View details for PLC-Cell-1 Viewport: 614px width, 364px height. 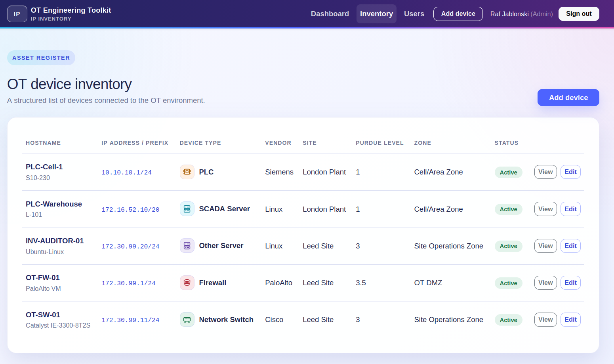545,172
